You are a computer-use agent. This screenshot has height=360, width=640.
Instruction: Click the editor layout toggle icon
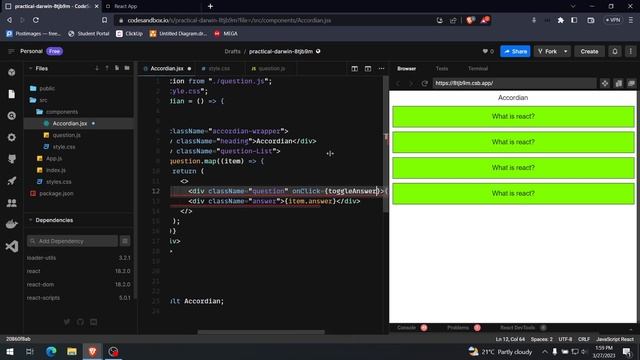point(368,69)
